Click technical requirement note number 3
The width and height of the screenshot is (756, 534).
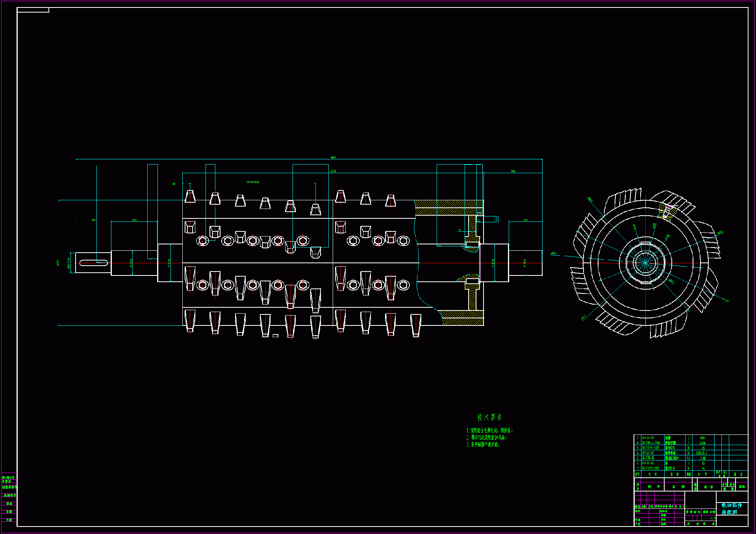tap(483, 445)
